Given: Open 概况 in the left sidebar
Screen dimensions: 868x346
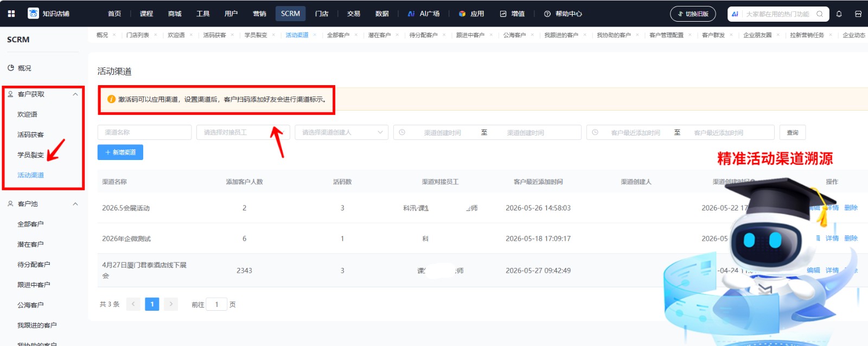Looking at the screenshot, I should [24, 68].
